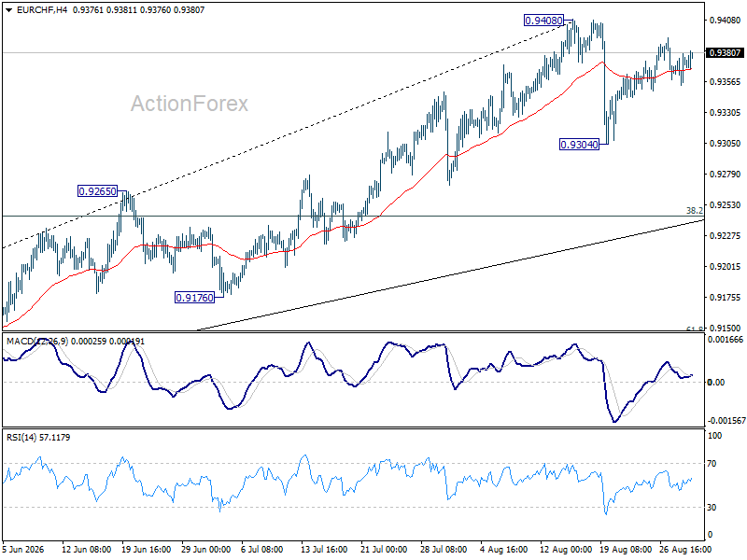Click the 19 Aug 08:00 time label
This screenshot has height=560, width=747.
[x=626, y=550]
